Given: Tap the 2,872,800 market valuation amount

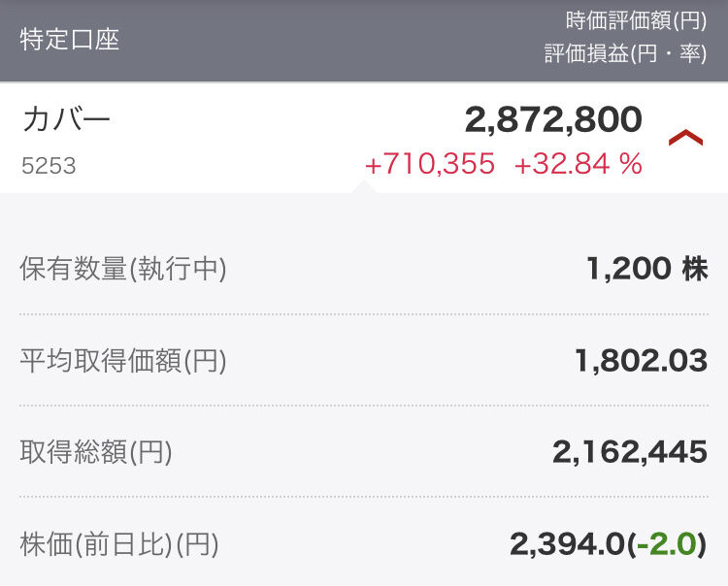Looking at the screenshot, I should coord(553,120).
